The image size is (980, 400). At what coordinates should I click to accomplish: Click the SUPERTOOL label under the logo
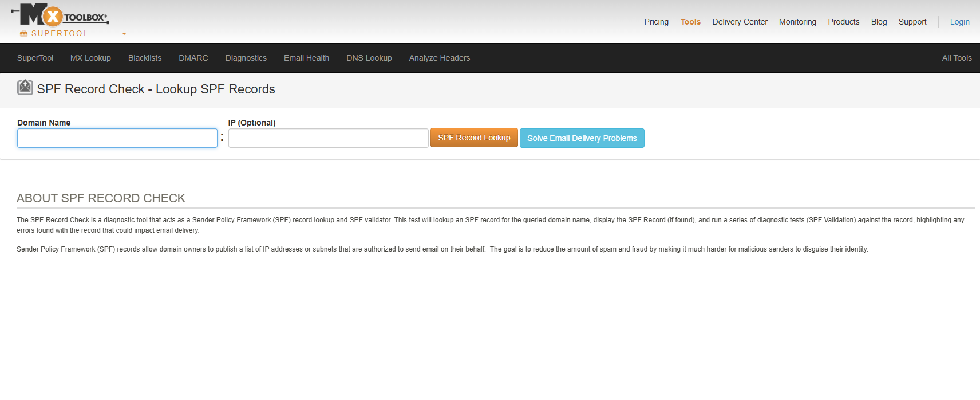click(x=60, y=33)
